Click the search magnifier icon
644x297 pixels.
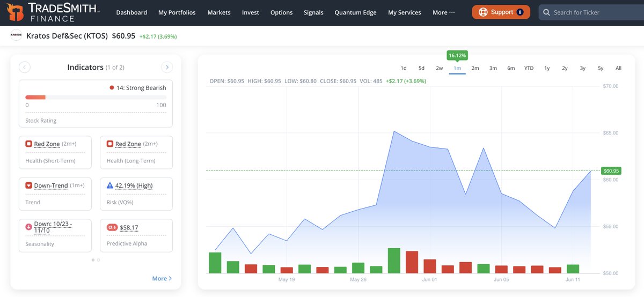[x=546, y=12]
